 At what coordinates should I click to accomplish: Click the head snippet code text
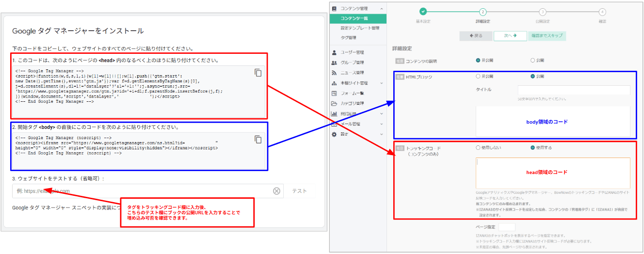[119, 86]
